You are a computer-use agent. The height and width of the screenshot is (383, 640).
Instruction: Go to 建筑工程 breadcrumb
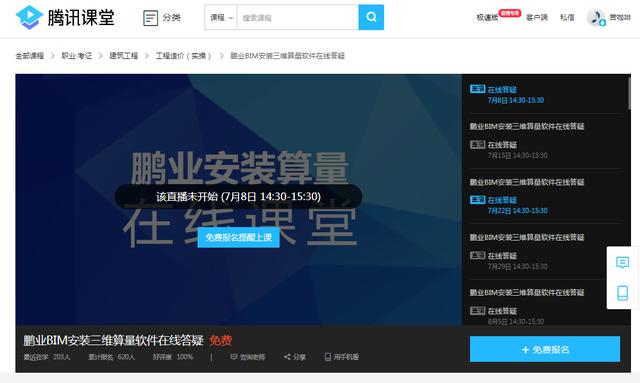[123, 56]
